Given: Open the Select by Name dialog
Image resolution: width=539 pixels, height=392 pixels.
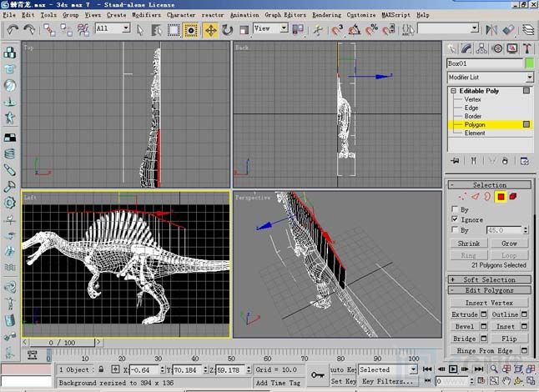Looking at the screenshot, I should (x=156, y=30).
